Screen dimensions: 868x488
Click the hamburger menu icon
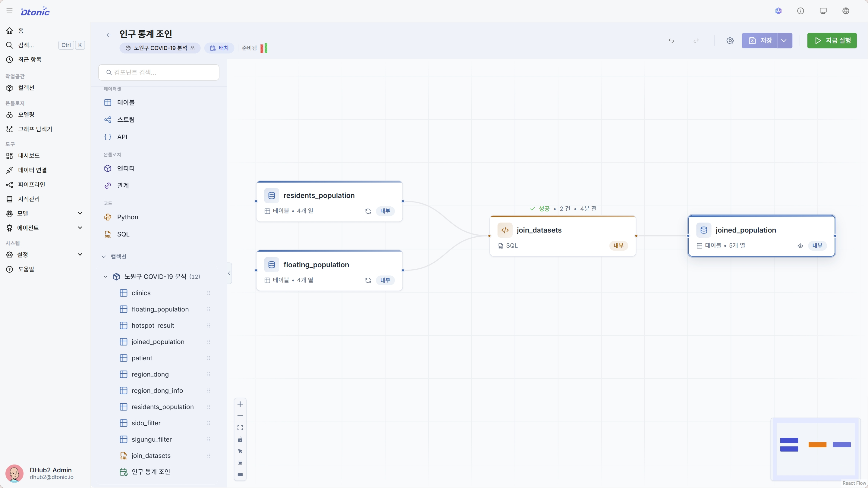pos(9,11)
